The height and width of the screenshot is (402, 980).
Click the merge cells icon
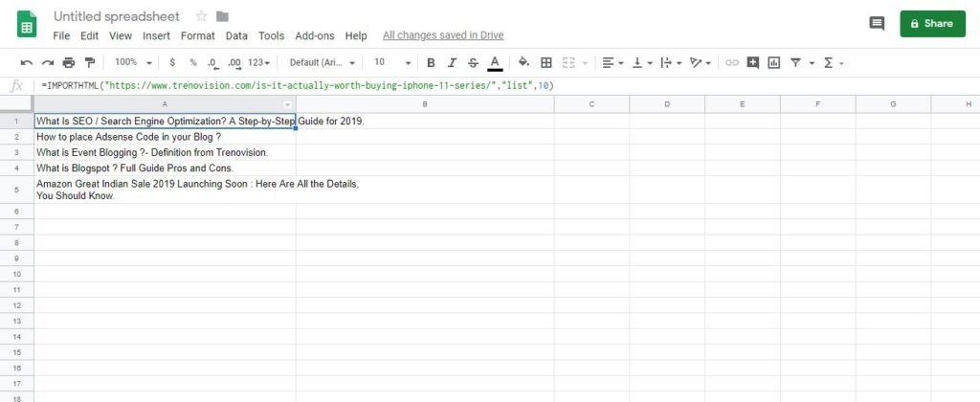(568, 62)
